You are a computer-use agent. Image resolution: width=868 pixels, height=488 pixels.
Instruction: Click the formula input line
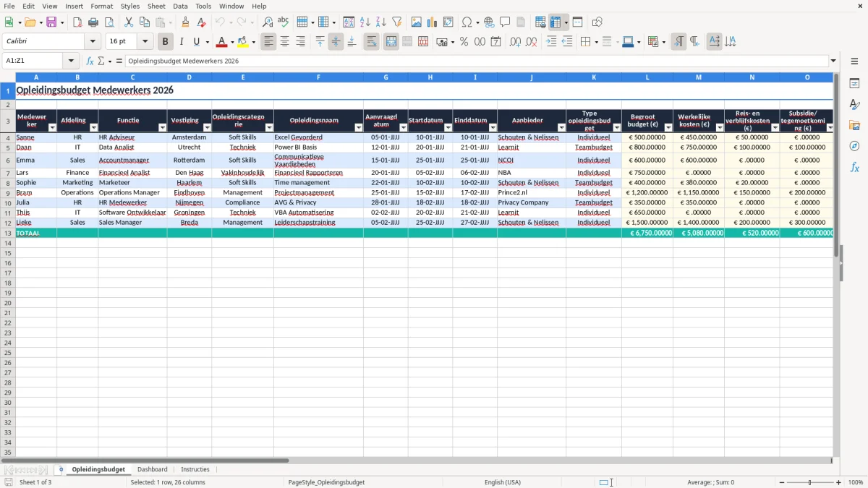pyautogui.click(x=476, y=61)
